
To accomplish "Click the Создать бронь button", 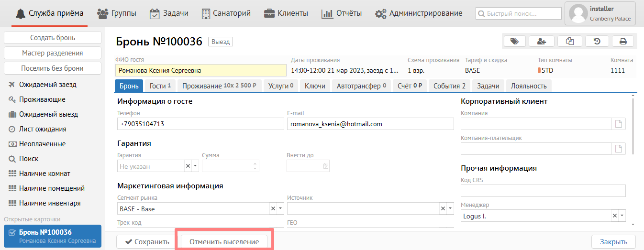I will click(53, 38).
